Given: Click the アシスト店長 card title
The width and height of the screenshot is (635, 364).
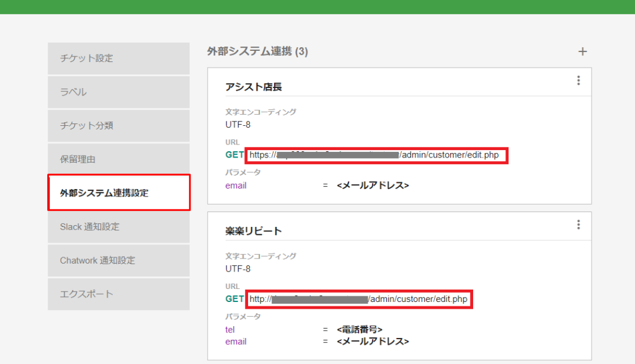Looking at the screenshot, I should point(254,87).
